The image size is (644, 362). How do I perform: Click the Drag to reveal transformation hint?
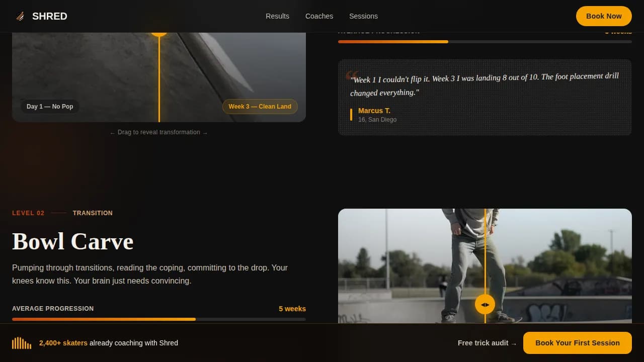pos(159,132)
